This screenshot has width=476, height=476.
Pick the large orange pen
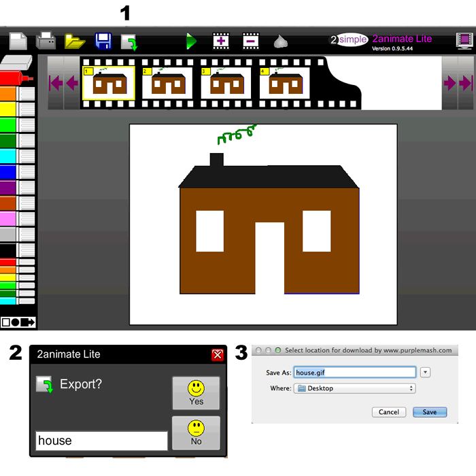pos(17,94)
